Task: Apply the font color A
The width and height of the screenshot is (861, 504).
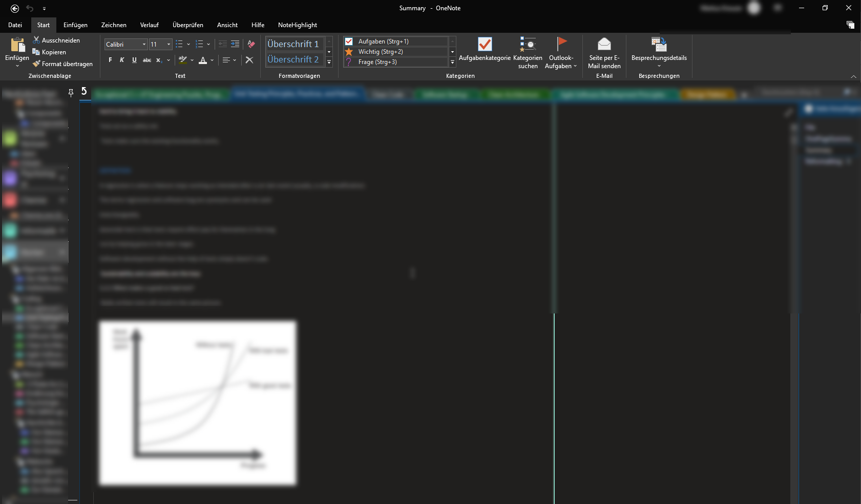Action: click(203, 60)
